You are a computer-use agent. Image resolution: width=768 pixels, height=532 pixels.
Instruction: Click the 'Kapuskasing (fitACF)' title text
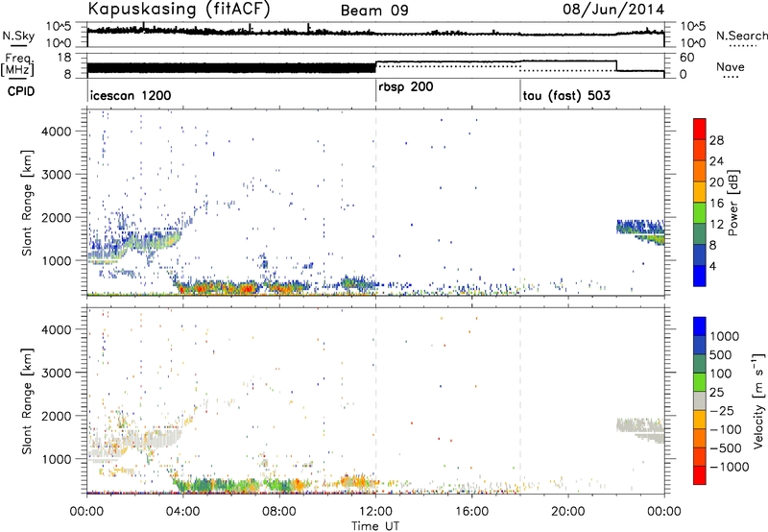click(x=179, y=9)
